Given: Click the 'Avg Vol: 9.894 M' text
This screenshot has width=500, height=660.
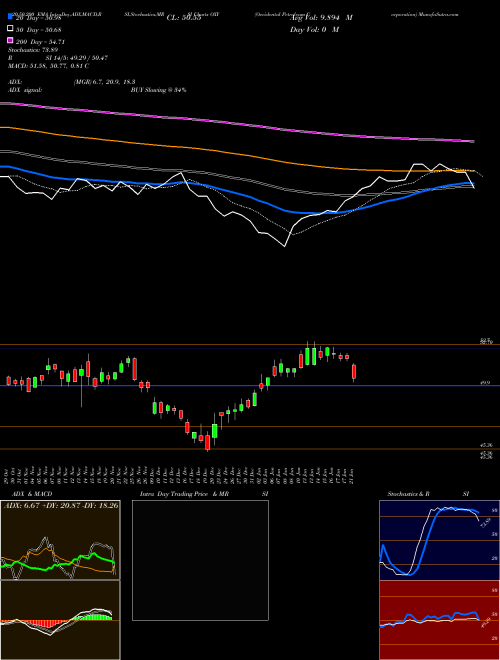Looking at the screenshot, I should coord(321,18).
